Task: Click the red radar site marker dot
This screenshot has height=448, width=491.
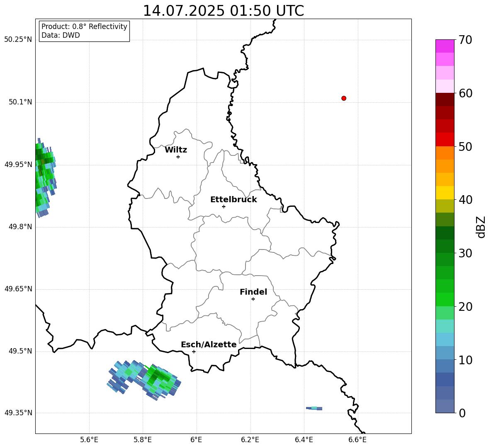Action: 344,98
